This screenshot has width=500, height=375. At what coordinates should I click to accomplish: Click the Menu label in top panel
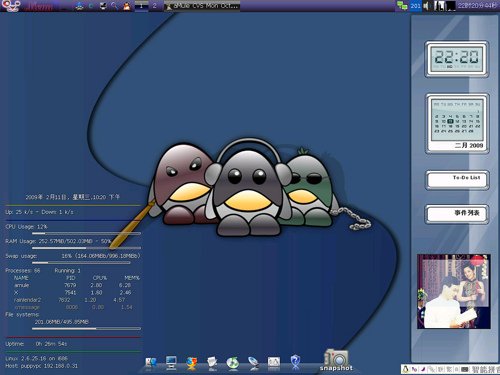39,6
